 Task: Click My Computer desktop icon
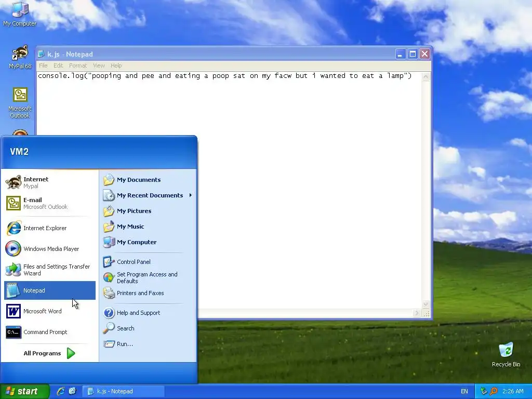20,14
